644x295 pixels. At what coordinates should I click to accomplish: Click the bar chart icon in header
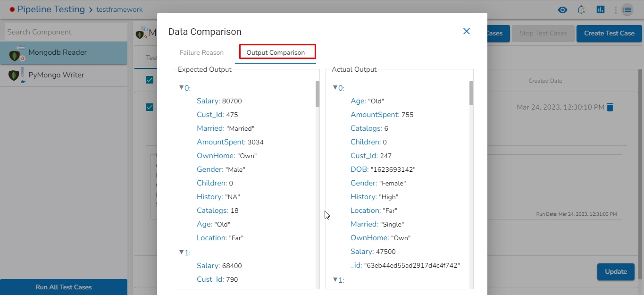point(600,10)
